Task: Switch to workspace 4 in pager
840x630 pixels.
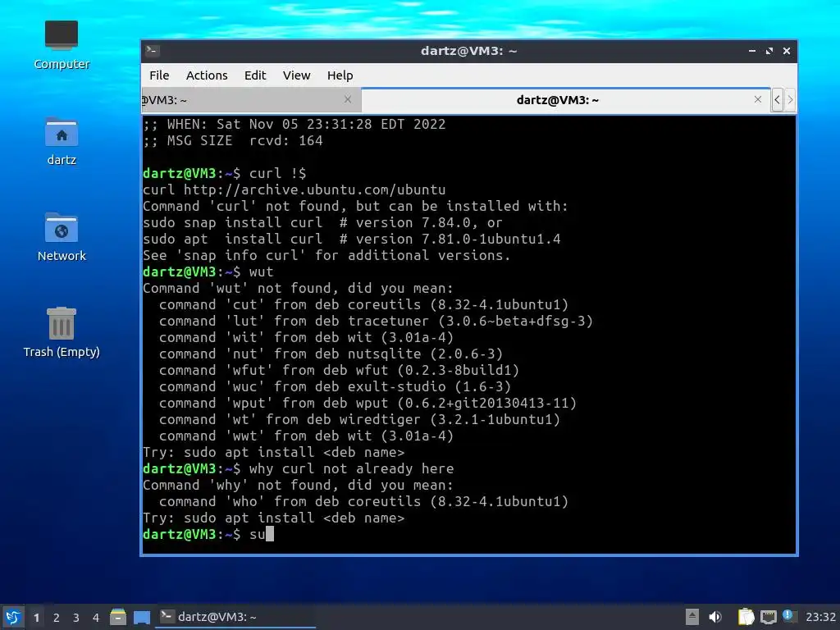Action: pyautogui.click(x=96, y=618)
